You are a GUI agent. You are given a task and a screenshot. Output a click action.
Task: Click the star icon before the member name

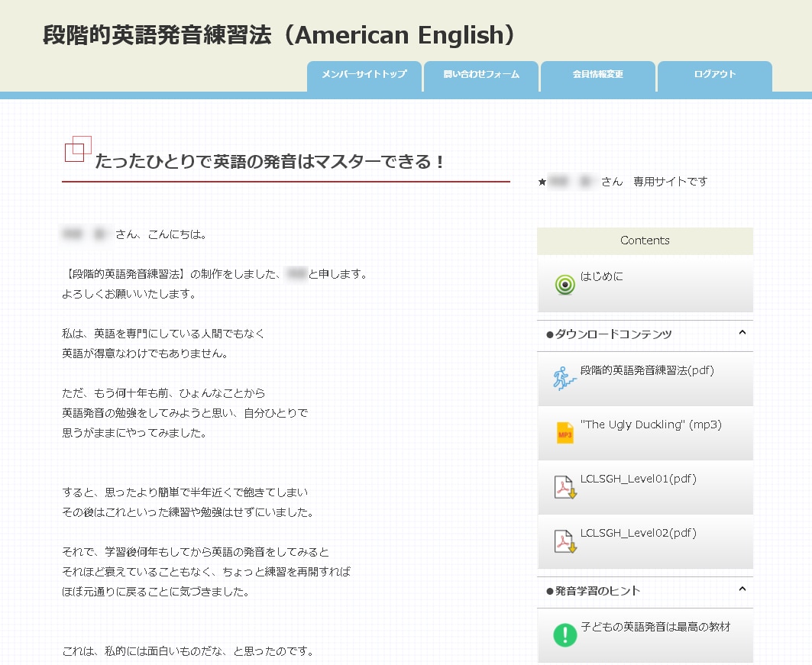[542, 182]
